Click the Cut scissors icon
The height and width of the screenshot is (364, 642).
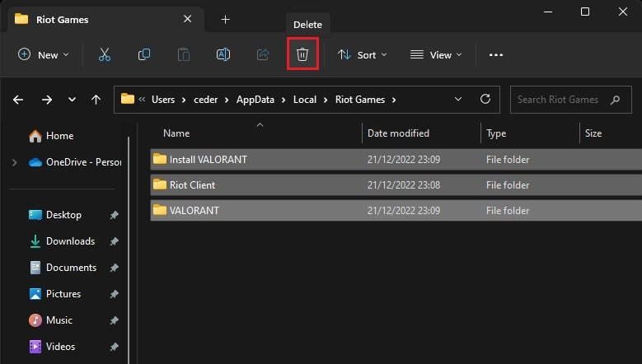coord(105,54)
